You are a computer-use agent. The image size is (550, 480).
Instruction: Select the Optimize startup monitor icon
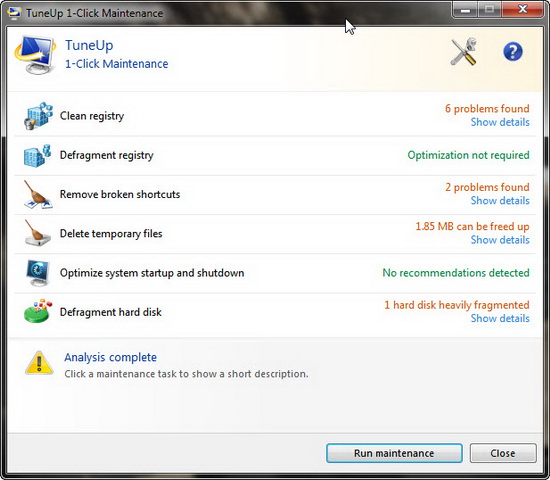pyautogui.click(x=38, y=273)
